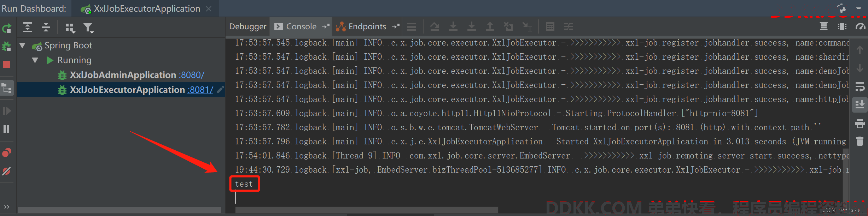Screen dimensions: 868x216
Task: Hide the Run Dashboard tool window
Action: coord(860,8)
